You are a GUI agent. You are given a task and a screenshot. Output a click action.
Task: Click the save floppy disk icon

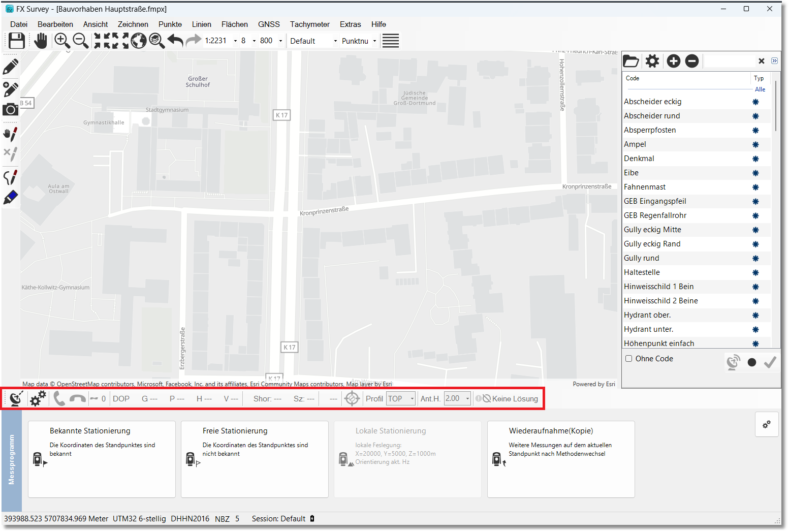[17, 41]
